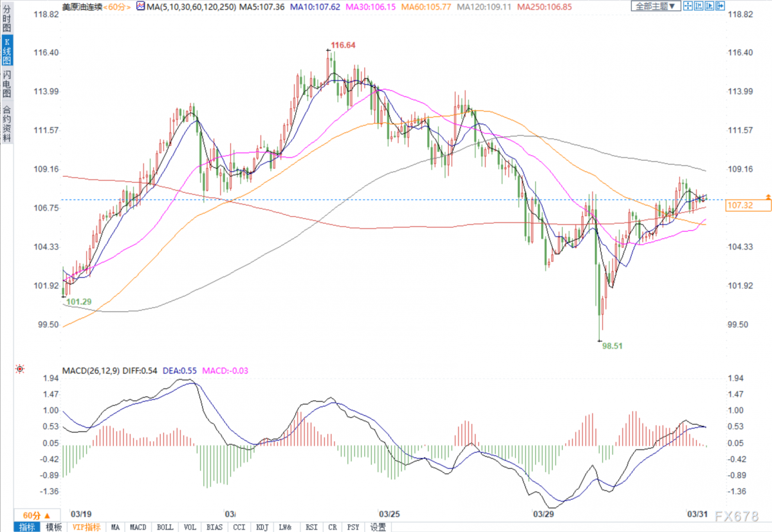Screen dimensions: 772x532
Task: Click the MACD(26,12,9) parameters label
Action: pos(90,371)
